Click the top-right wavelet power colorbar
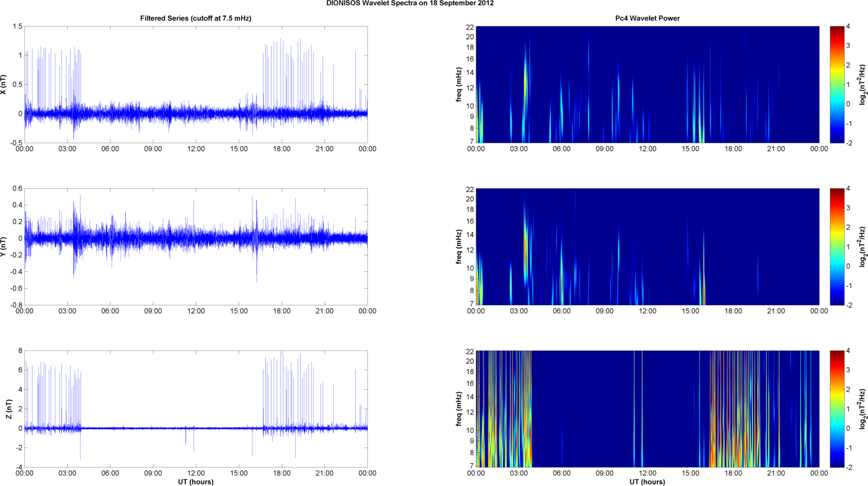This screenshot has width=868, height=486. coord(837,84)
